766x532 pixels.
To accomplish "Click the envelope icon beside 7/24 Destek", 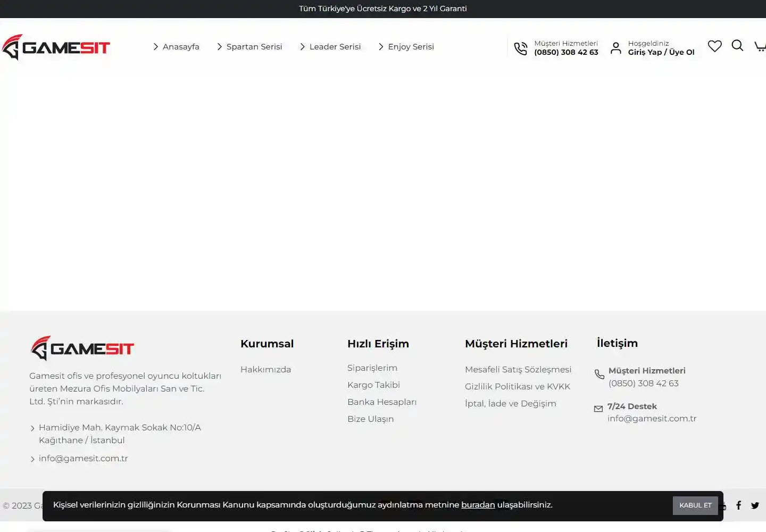I will tap(598, 409).
